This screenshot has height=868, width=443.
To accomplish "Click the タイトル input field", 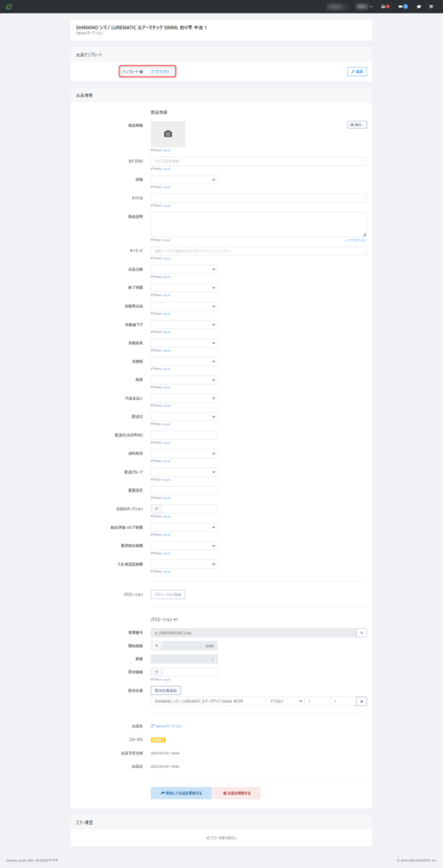I will click(x=259, y=198).
